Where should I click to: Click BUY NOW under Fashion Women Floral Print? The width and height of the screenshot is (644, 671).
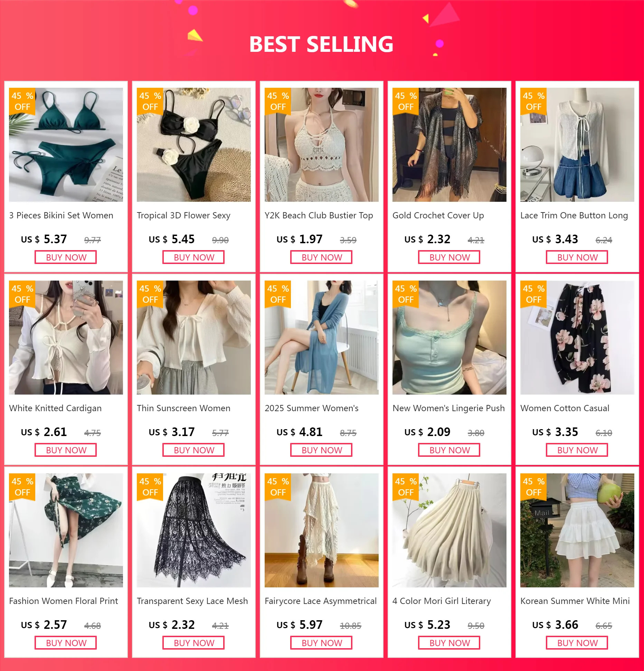66,643
